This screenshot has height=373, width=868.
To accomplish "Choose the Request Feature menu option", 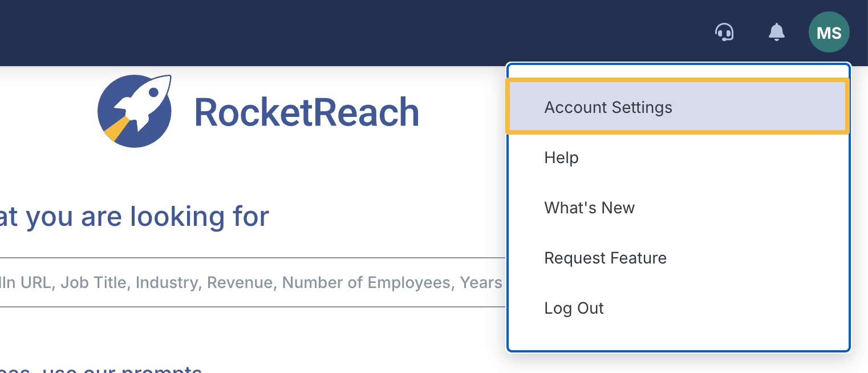I will (605, 258).
